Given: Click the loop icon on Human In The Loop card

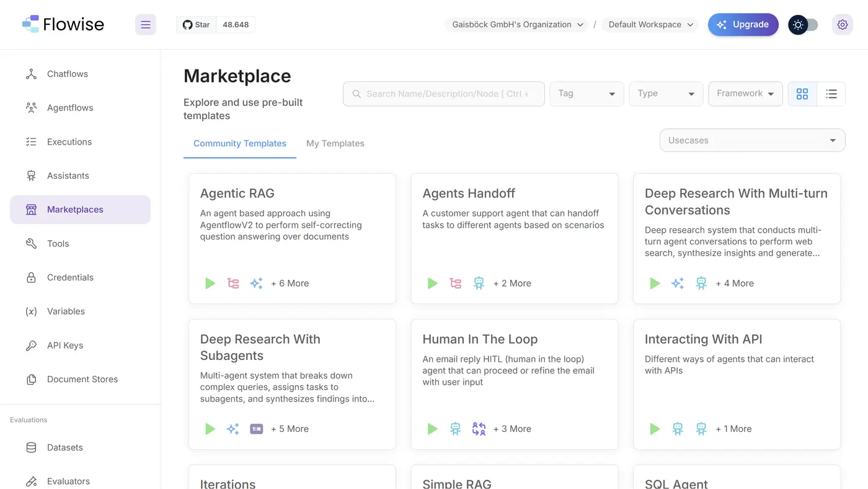Looking at the screenshot, I should pos(479,429).
